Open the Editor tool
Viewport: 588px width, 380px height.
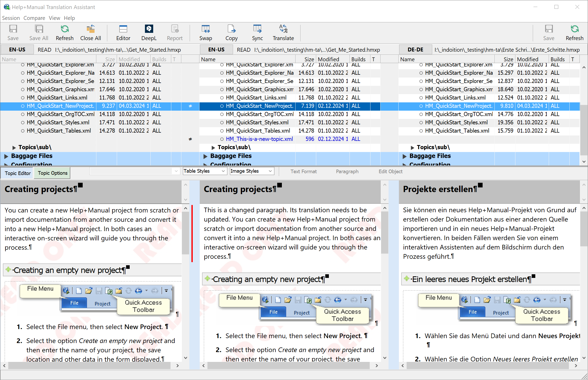point(123,33)
